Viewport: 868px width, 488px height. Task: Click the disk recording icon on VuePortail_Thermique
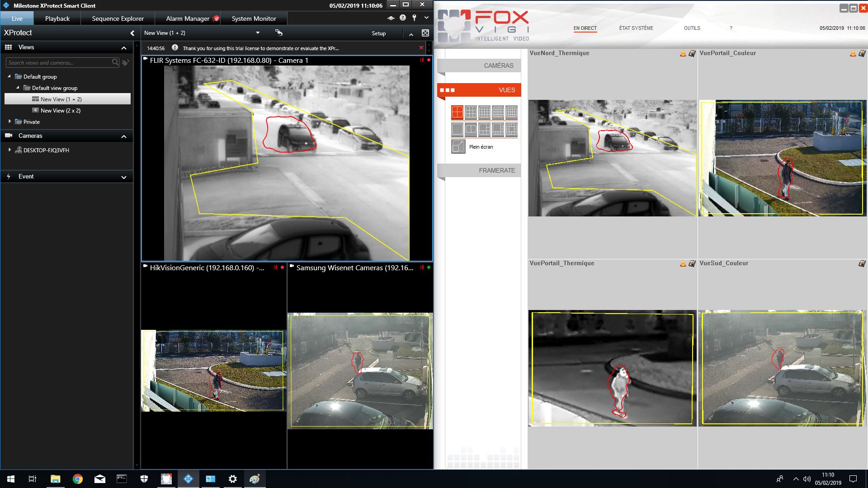[x=692, y=263]
